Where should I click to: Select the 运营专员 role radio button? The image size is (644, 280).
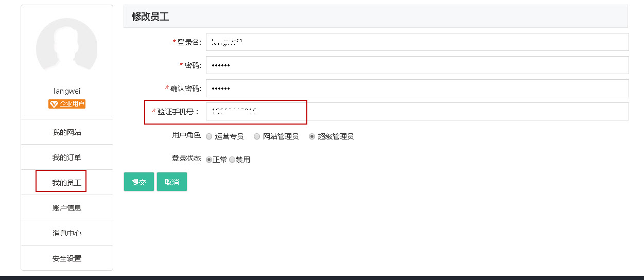(x=209, y=136)
